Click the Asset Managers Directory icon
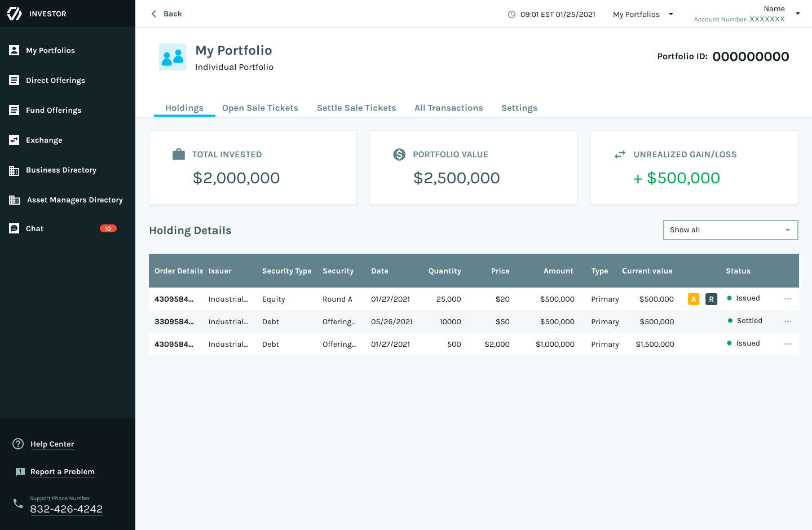The height and width of the screenshot is (530, 812). pos(15,200)
